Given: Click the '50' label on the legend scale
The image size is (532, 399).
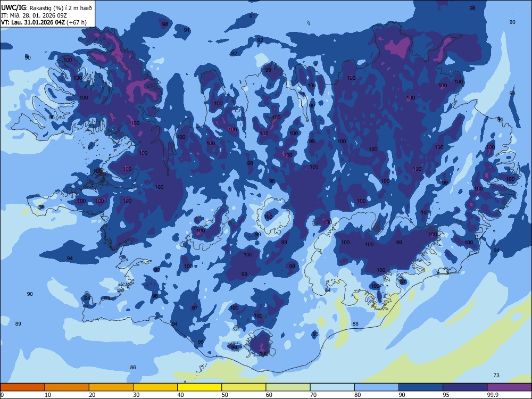Looking at the screenshot, I should click(x=225, y=395).
